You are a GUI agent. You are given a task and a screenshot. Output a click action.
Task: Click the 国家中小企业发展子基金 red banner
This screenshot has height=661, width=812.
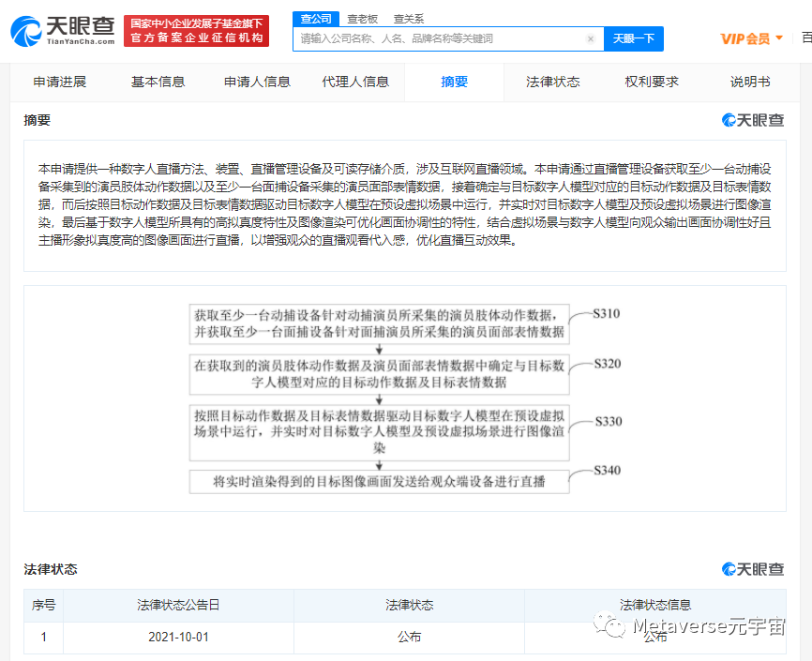click(196, 31)
